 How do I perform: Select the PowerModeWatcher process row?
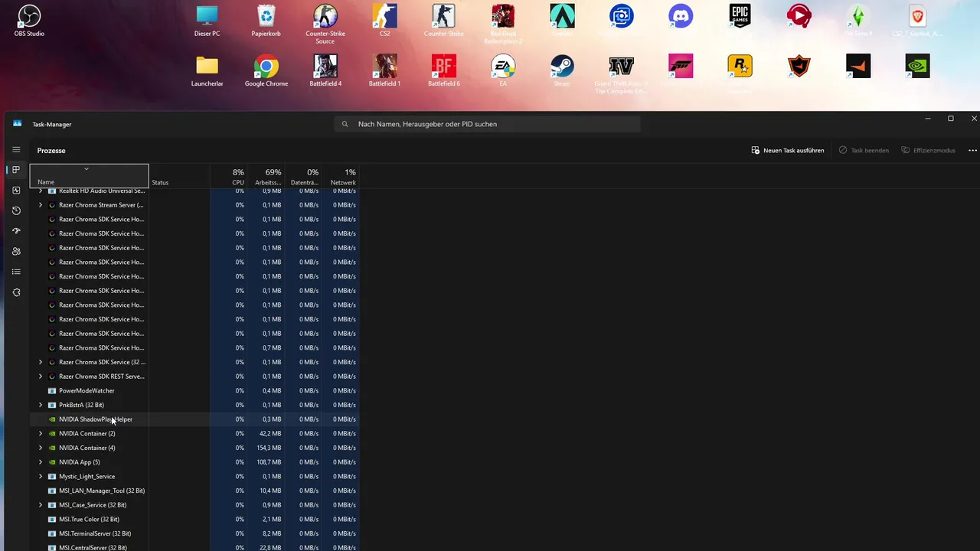[194, 390]
